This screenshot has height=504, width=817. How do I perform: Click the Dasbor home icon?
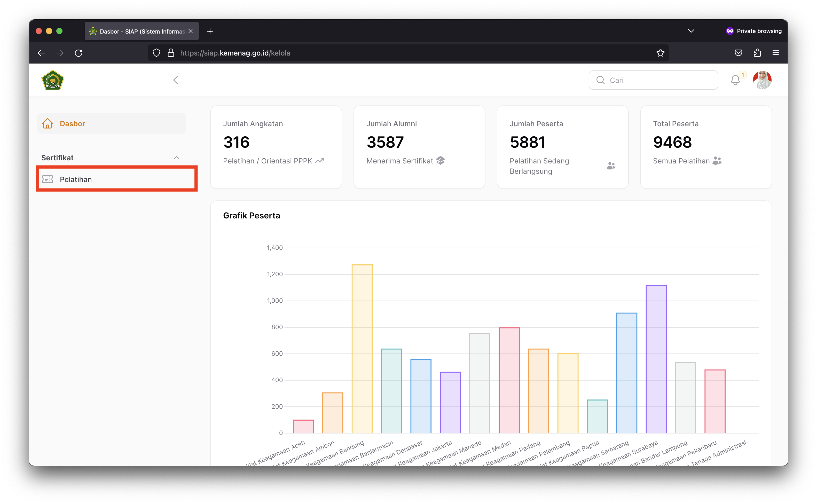(47, 123)
